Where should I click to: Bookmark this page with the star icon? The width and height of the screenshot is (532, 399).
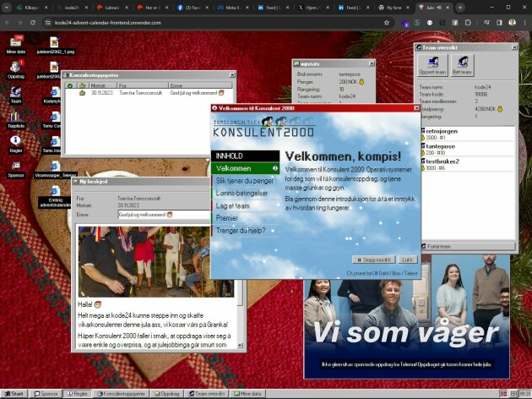(387, 23)
